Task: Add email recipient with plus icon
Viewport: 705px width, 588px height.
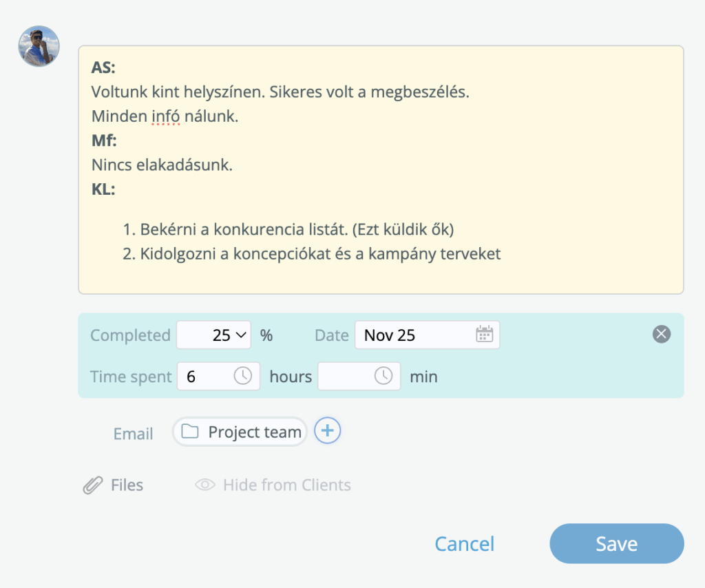Action: (328, 431)
